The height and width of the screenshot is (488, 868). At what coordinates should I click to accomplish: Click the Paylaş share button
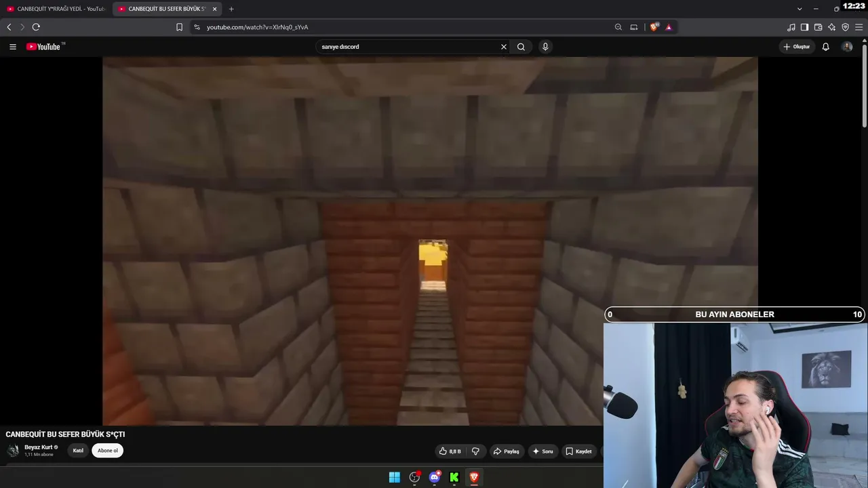pos(506,451)
